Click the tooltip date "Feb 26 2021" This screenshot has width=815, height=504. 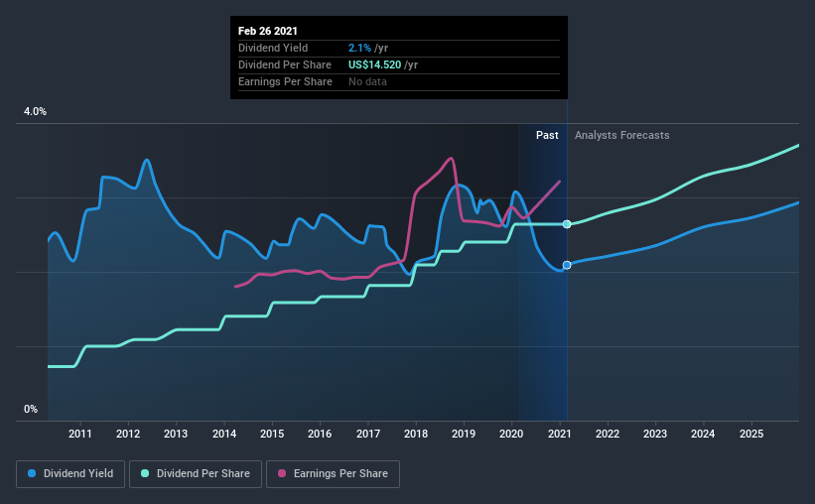tap(268, 31)
